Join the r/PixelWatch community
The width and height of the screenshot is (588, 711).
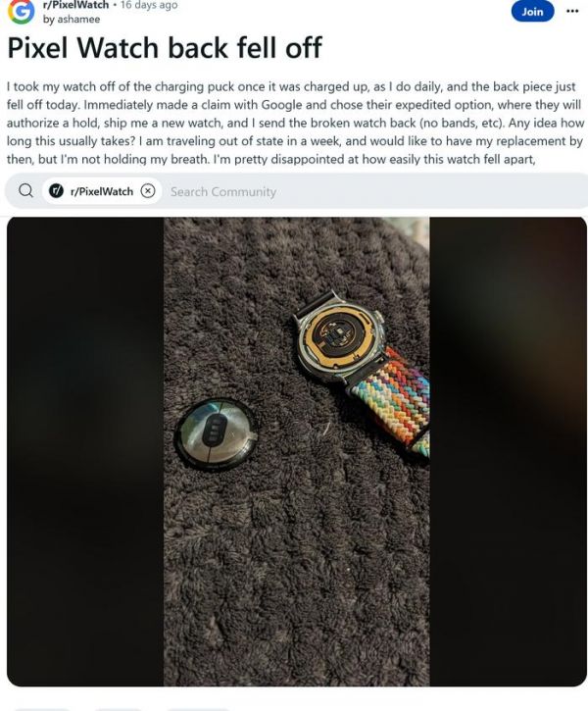click(532, 12)
